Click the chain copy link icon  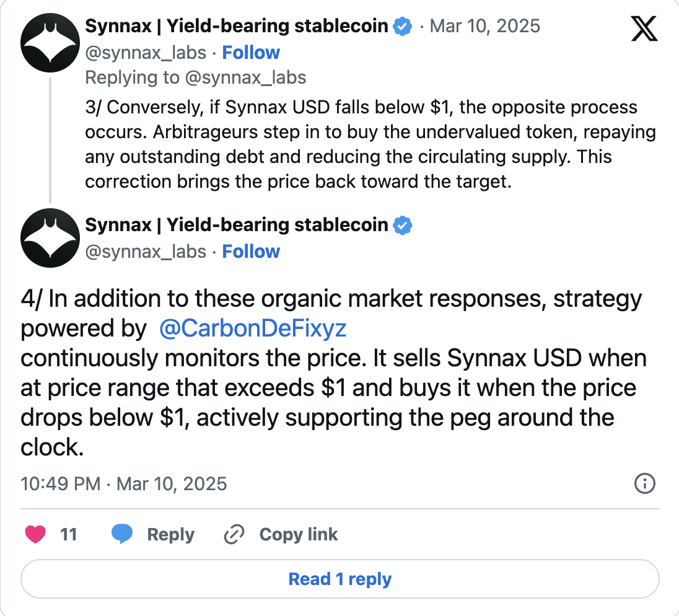coord(234,534)
